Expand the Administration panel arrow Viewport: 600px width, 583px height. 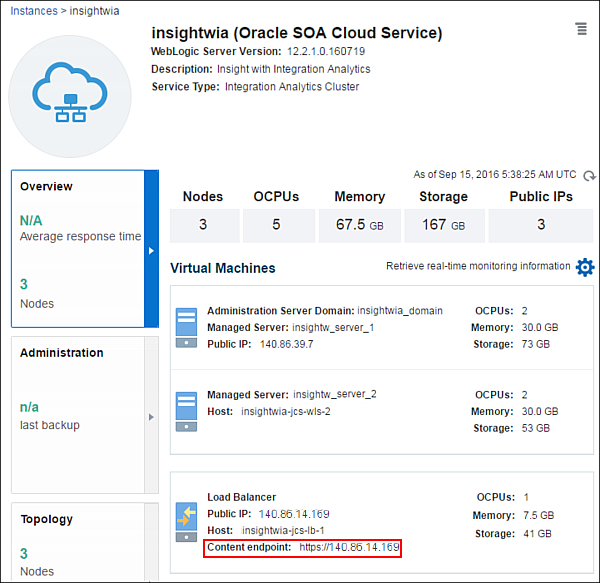point(151,416)
